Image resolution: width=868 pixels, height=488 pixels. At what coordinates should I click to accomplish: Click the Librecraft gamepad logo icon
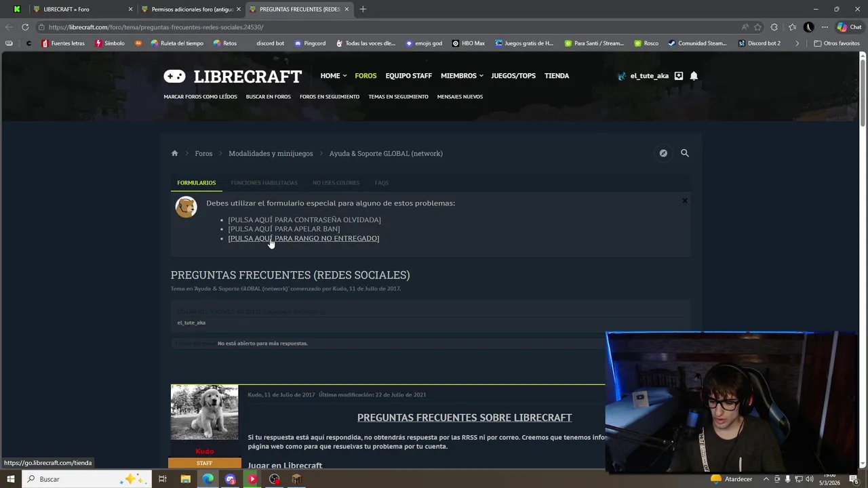pyautogui.click(x=174, y=76)
